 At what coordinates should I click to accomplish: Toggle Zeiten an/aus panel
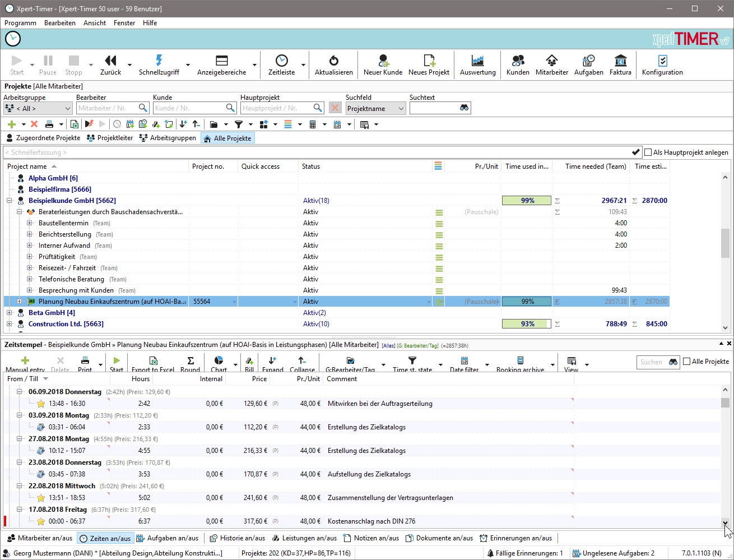(105, 538)
